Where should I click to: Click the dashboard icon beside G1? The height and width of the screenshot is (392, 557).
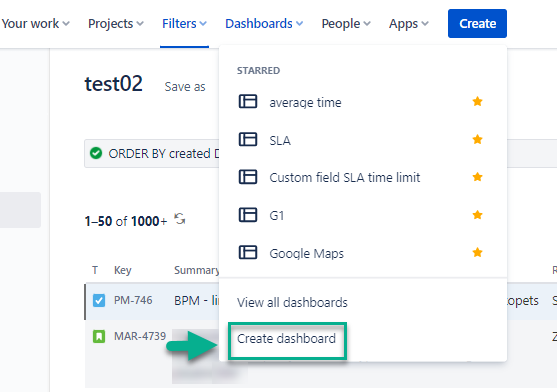click(248, 215)
